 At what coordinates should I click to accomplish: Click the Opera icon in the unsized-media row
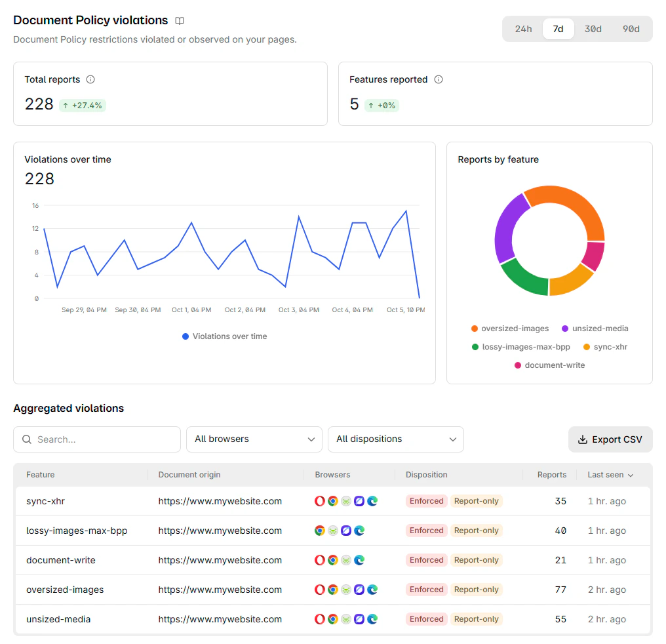[319, 619]
